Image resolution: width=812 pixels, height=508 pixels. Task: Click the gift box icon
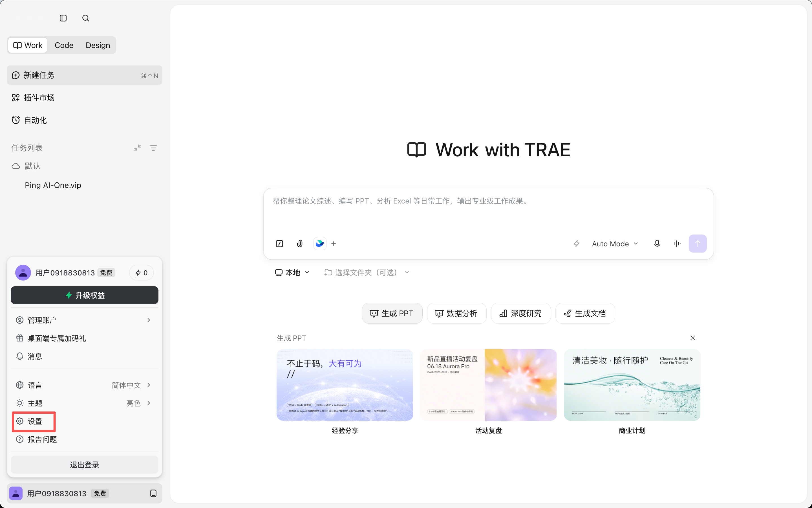20,338
